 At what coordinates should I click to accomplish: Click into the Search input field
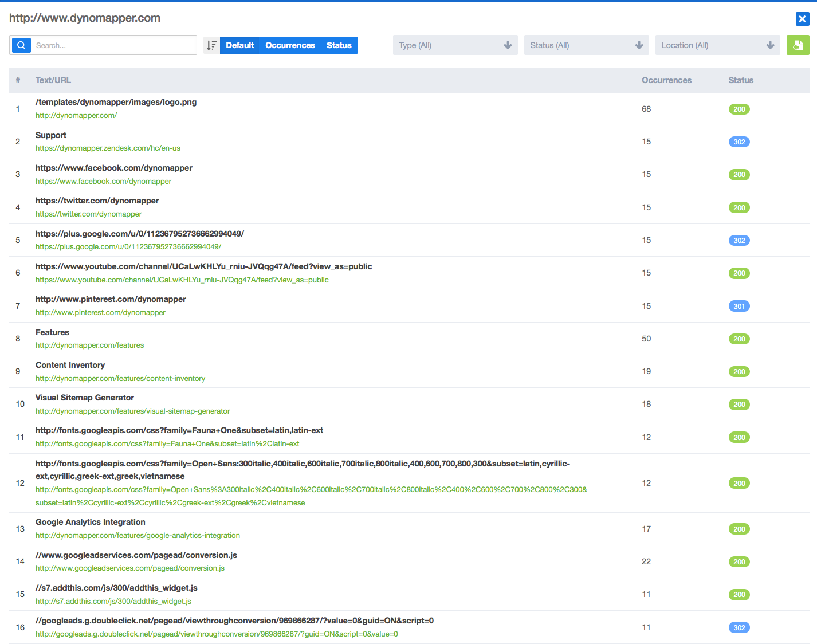114,45
